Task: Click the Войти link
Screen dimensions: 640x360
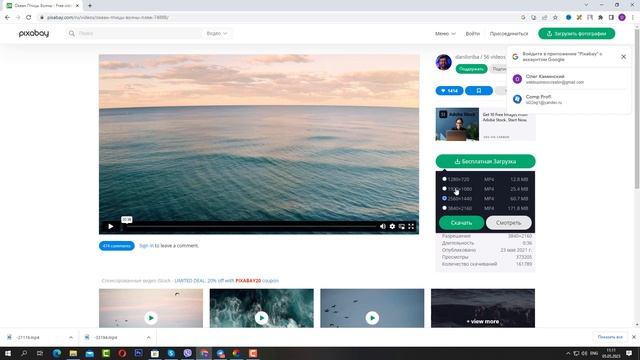Action: [473, 33]
